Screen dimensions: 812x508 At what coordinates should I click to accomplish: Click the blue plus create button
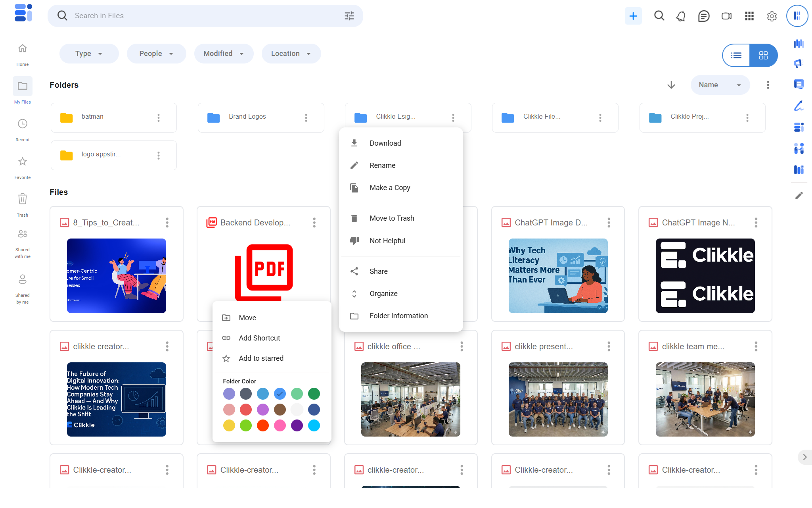(633, 16)
